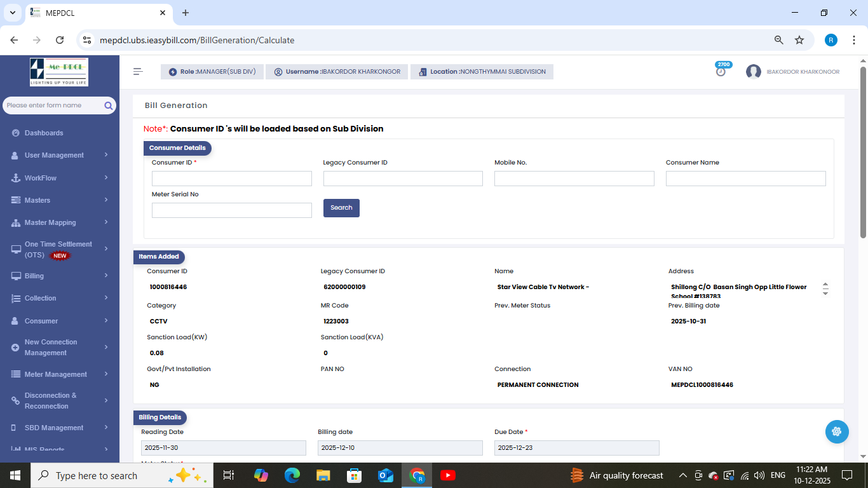The width and height of the screenshot is (868, 488).
Task: Click into the Consumer ID input field
Action: [231, 179]
